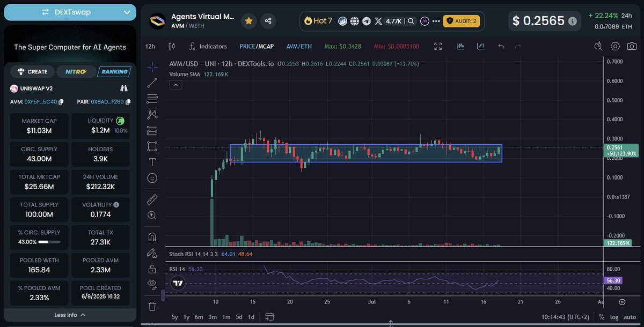Set chart range to 6m
644x327 pixels.
[x=199, y=317]
